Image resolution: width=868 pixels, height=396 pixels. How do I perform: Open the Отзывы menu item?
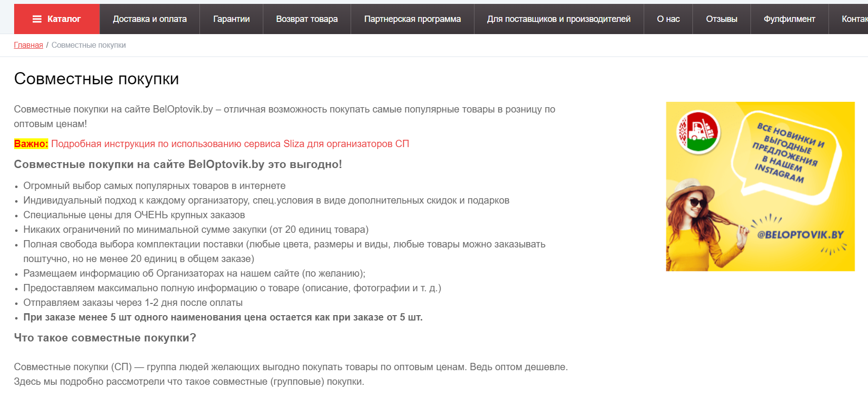[722, 19]
